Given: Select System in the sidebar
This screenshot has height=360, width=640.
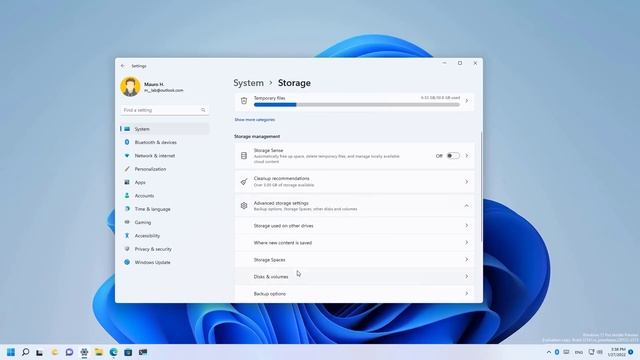Looking at the screenshot, I should pyautogui.click(x=165, y=129).
